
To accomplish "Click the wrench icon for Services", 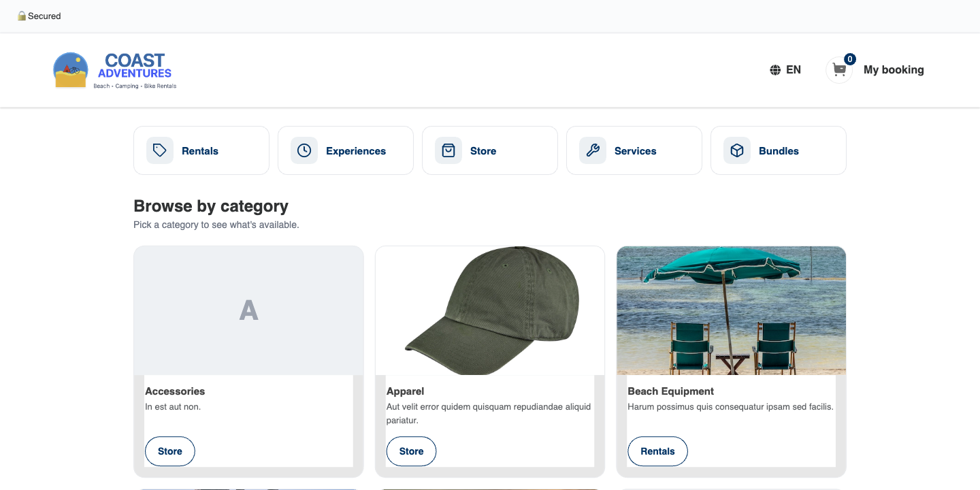I will click(x=593, y=150).
